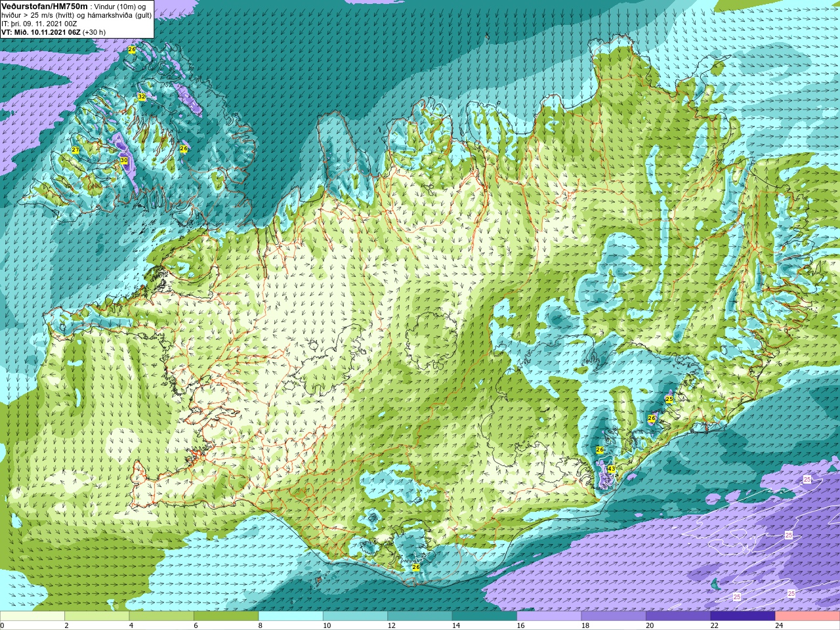Select the yellow gust label 25

pos(669,399)
